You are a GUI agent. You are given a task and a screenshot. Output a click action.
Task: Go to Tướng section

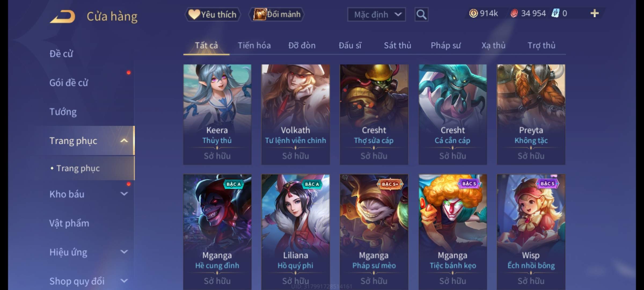(63, 112)
